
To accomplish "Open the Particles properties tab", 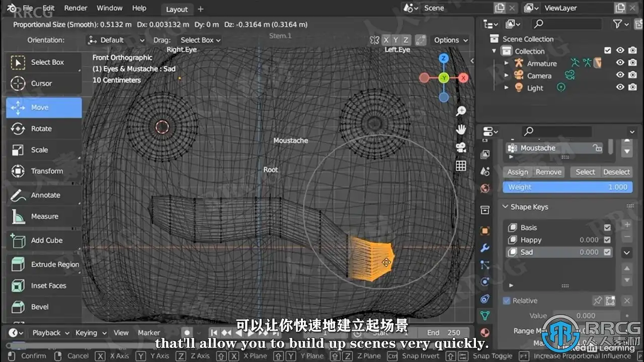I will 485,265.
